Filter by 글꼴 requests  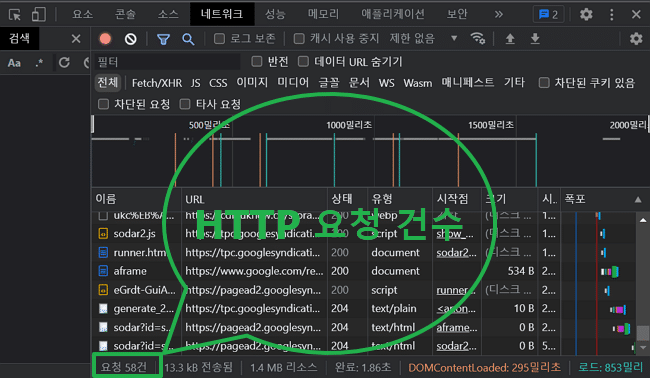pyautogui.click(x=329, y=82)
